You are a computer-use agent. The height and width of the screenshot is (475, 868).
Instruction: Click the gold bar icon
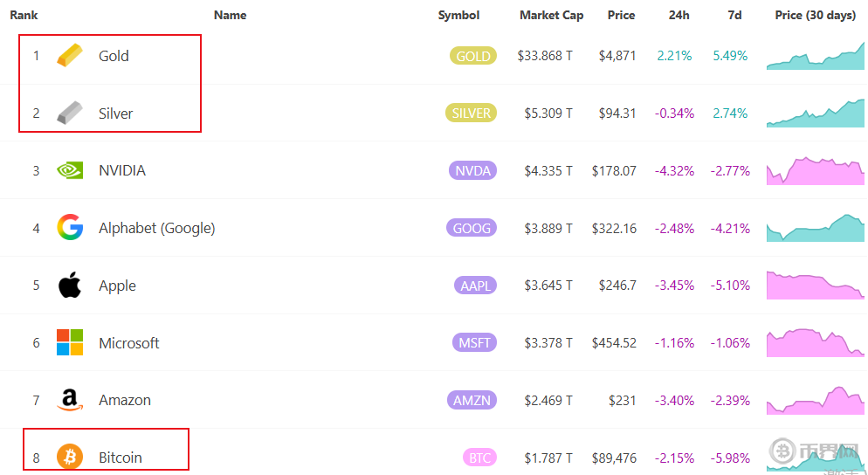(70, 56)
